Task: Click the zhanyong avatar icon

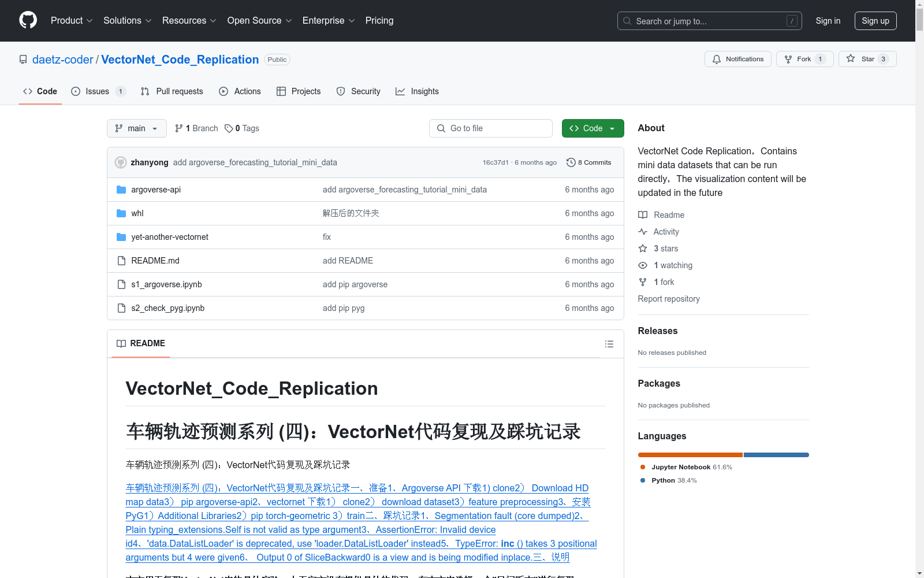Action: click(x=121, y=162)
